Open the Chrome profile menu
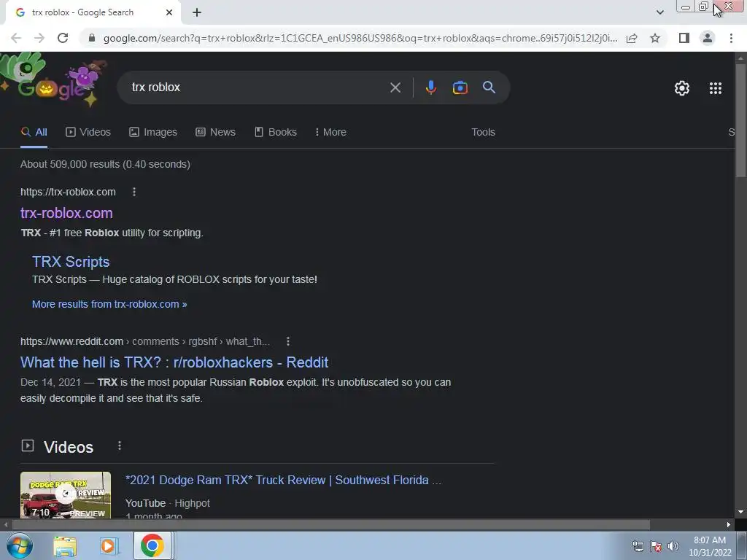The width and height of the screenshot is (747, 560). pyautogui.click(x=708, y=38)
